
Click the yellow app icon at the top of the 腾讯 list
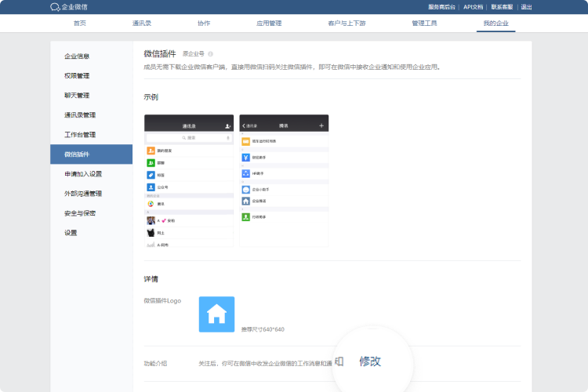pyautogui.click(x=245, y=141)
